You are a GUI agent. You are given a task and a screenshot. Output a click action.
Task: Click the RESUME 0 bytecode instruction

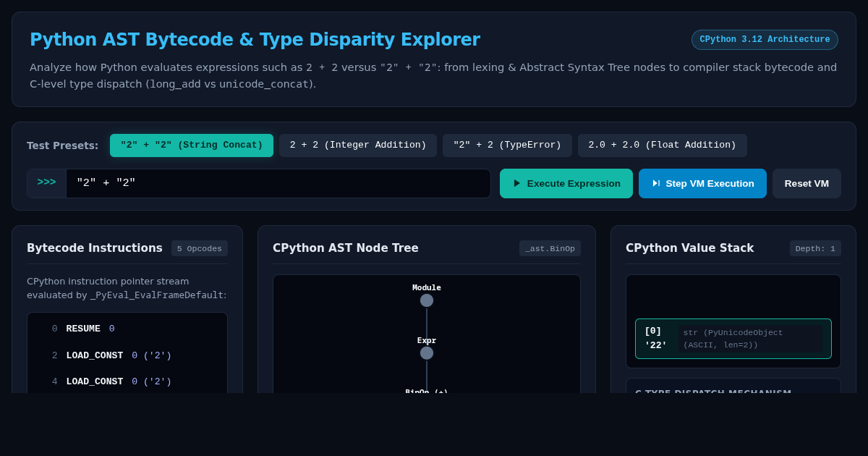tap(127, 329)
